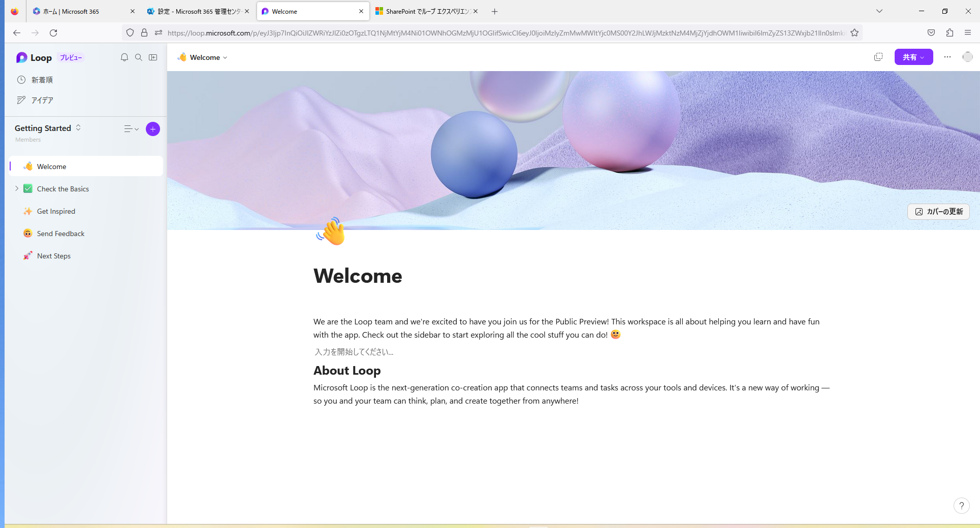Open the Check the Basics page
980x528 pixels.
point(63,189)
